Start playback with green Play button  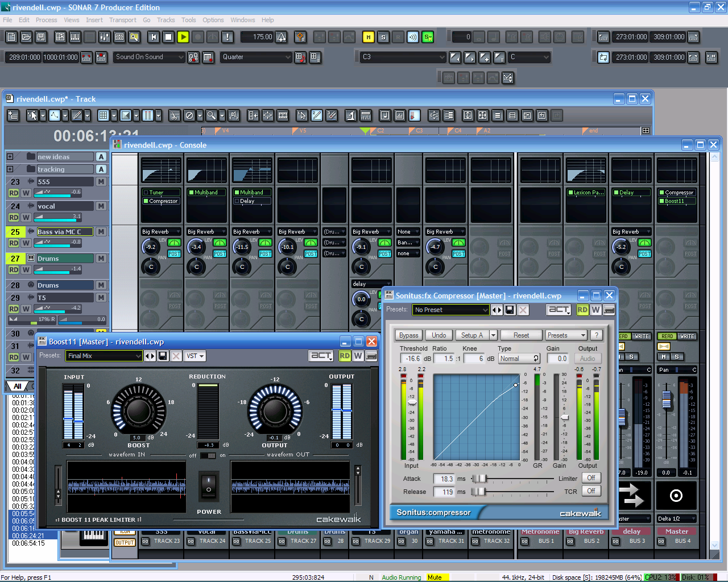183,37
